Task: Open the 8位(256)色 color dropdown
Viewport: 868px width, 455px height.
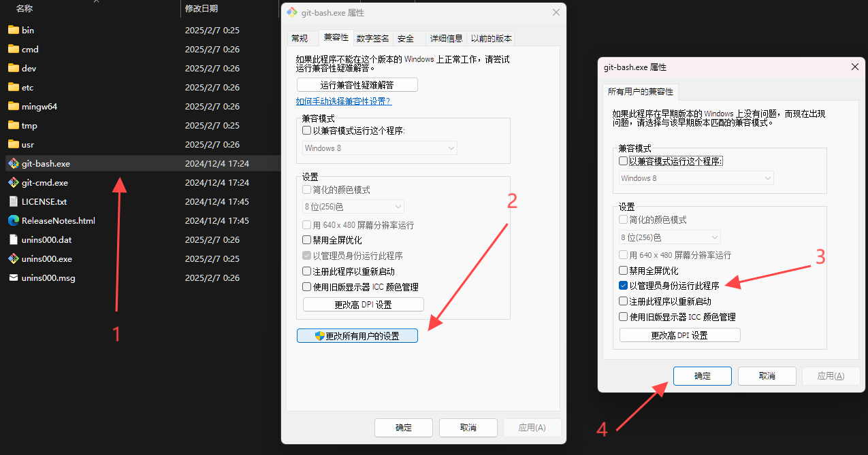Action: pyautogui.click(x=352, y=206)
